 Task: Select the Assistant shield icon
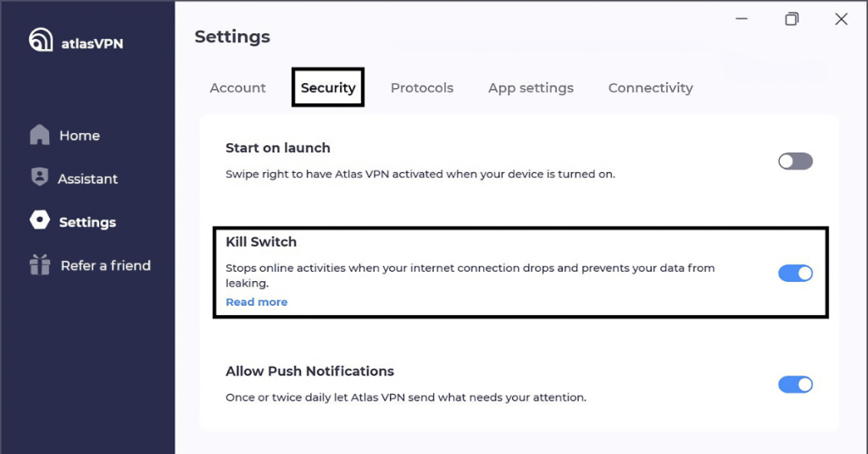[x=39, y=177]
